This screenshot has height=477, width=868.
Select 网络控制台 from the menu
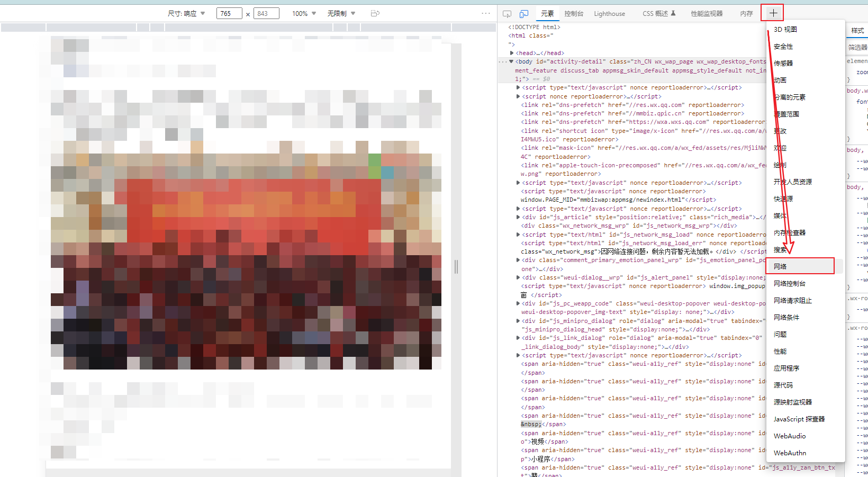(805, 284)
